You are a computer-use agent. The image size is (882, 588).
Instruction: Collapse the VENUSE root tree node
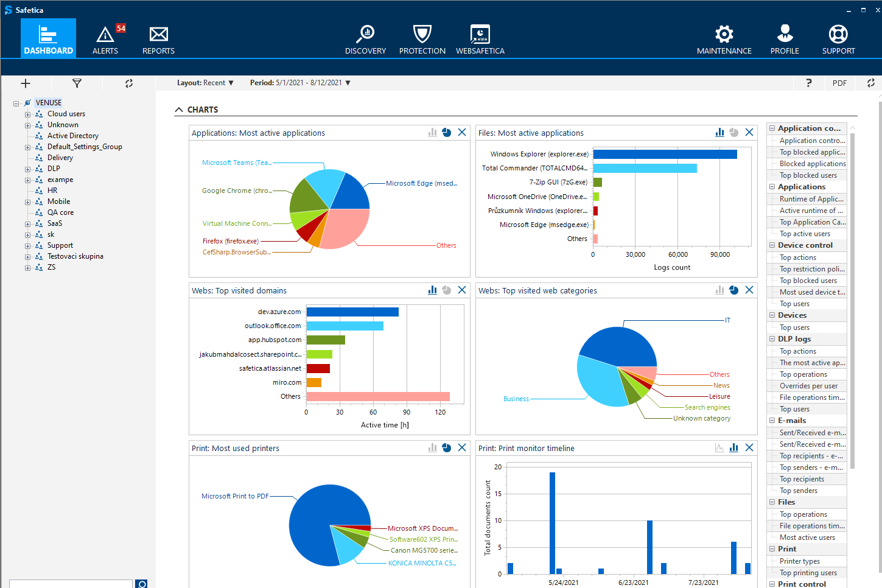tap(16, 103)
